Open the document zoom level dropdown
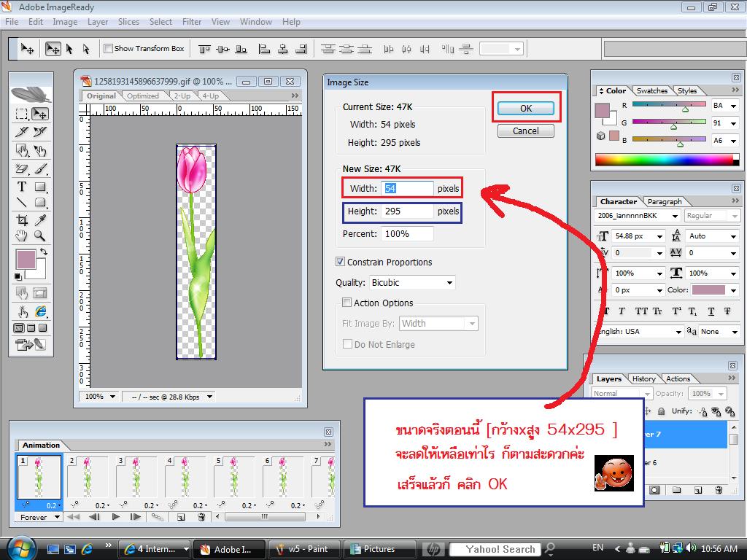The height and width of the screenshot is (560, 747). [x=98, y=397]
